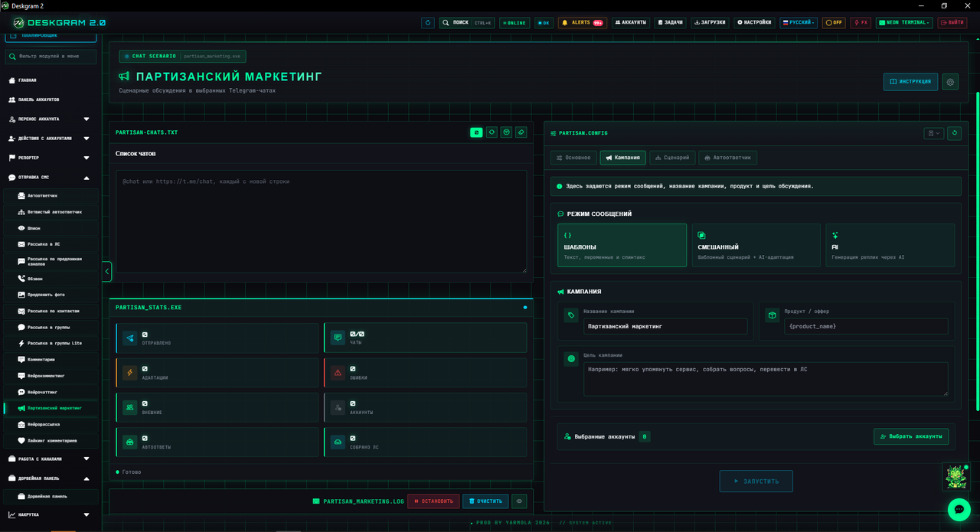980x532 pixels.
Task: Open the Русский language dropdown
Action: (x=799, y=23)
